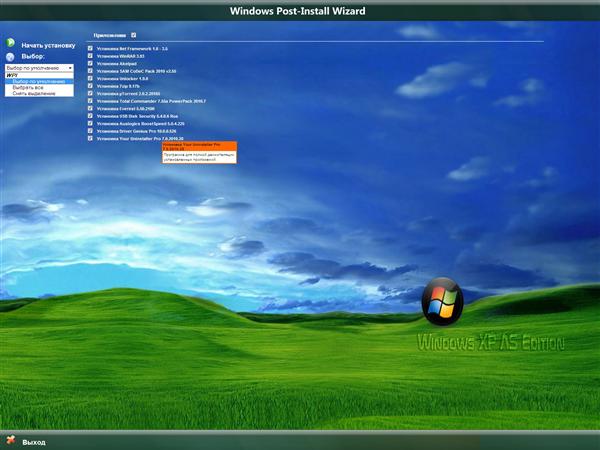Toggle the Driver Genius Pro checkbox

90,131
